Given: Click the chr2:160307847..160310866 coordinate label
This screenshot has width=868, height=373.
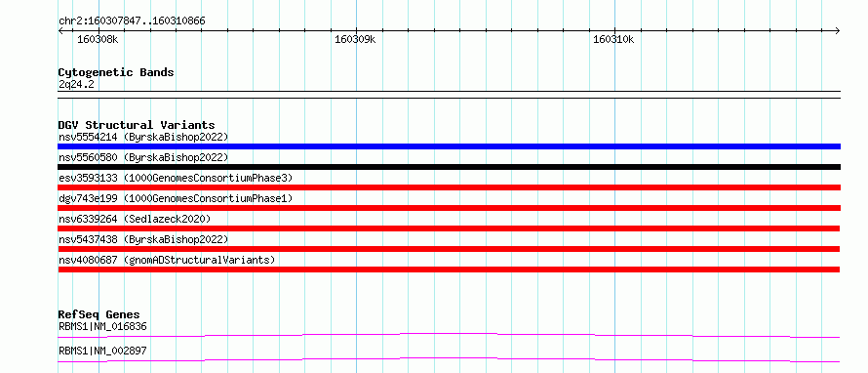Looking at the screenshot, I should pyautogui.click(x=132, y=21).
